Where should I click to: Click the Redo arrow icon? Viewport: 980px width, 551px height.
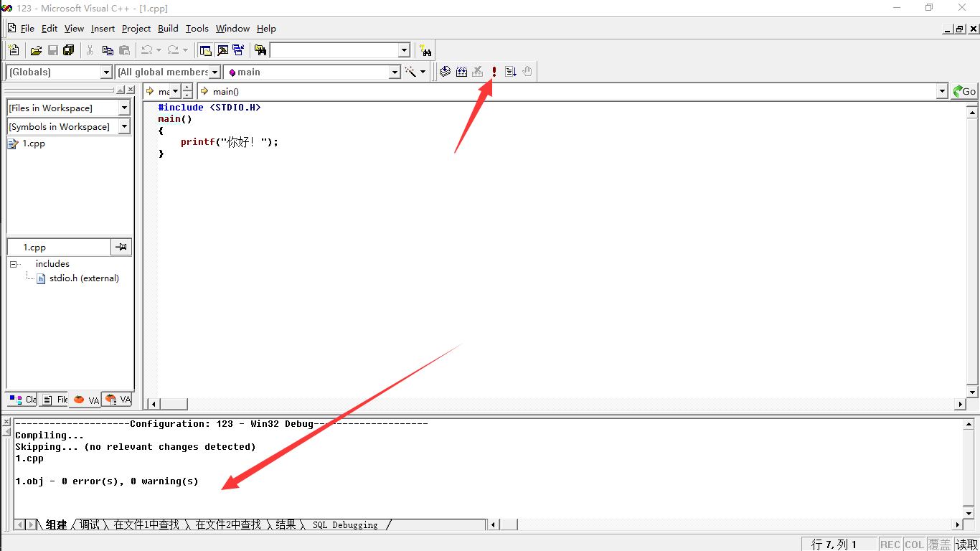(x=173, y=50)
